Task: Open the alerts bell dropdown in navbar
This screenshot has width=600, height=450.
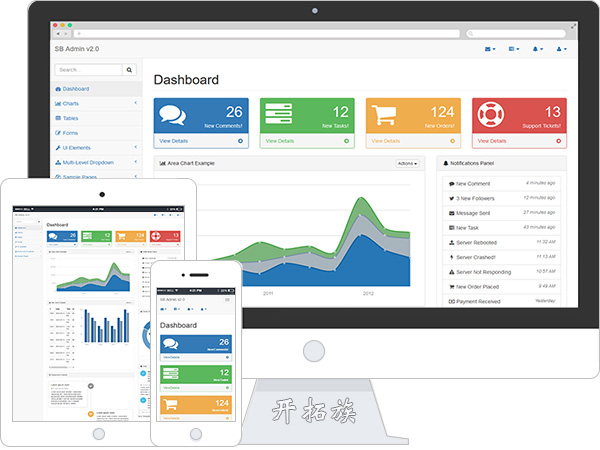Action: (538, 49)
